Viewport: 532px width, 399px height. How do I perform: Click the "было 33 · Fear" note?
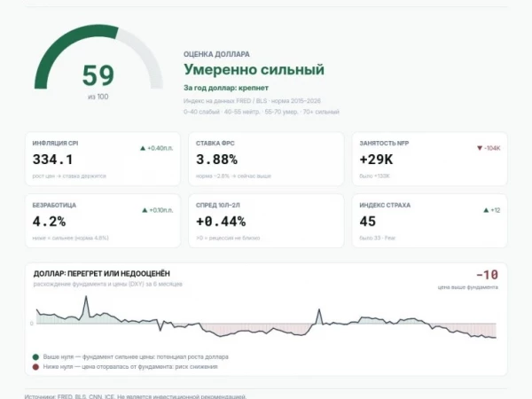[378, 238]
